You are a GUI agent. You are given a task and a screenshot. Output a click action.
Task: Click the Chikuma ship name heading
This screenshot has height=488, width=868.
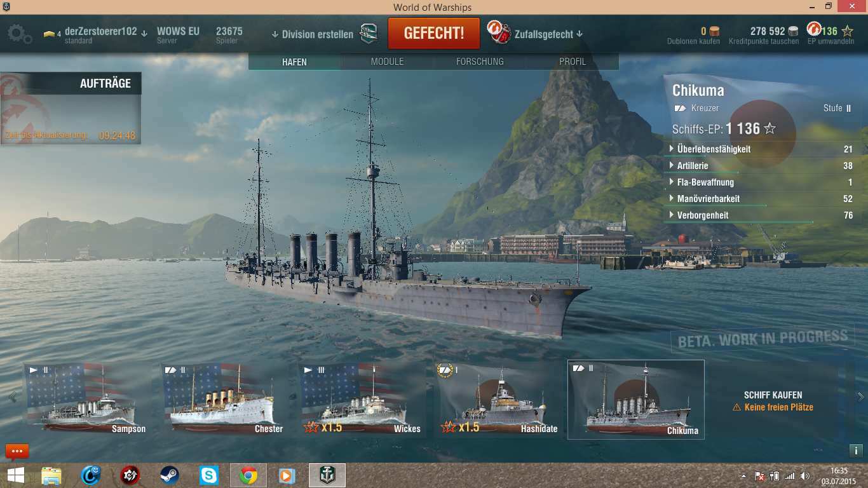pyautogui.click(x=698, y=91)
